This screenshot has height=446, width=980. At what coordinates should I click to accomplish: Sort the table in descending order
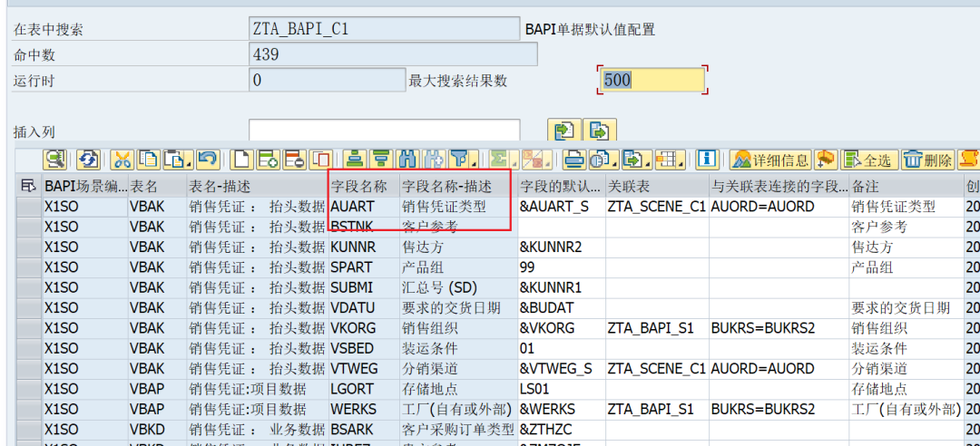pos(380,160)
